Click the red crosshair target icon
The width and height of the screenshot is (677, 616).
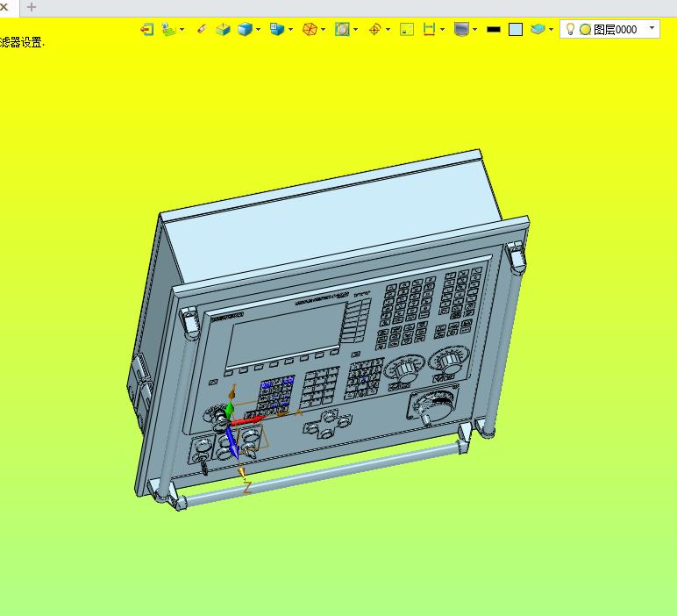(x=374, y=29)
